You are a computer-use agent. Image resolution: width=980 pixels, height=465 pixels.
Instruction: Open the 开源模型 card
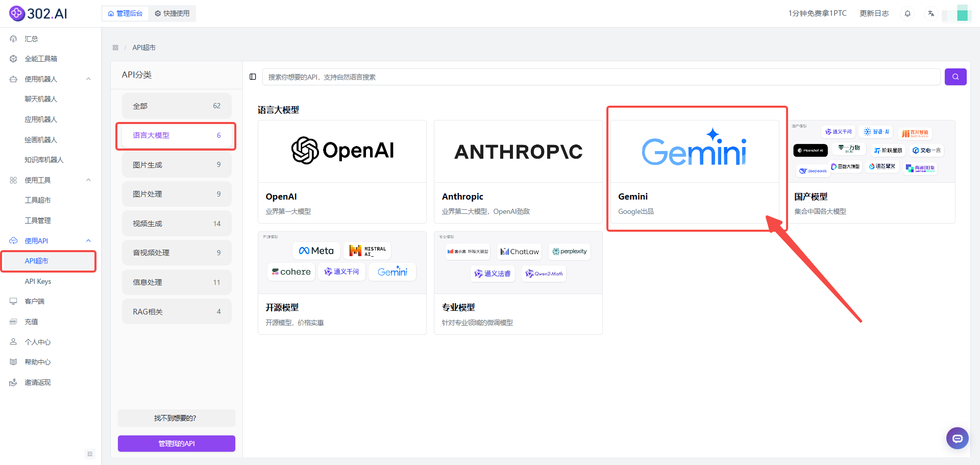(x=342, y=283)
